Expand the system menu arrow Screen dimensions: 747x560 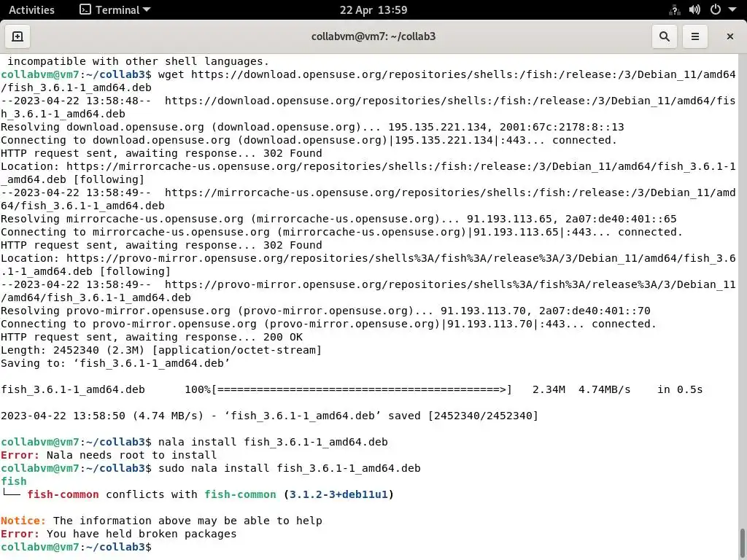point(732,10)
